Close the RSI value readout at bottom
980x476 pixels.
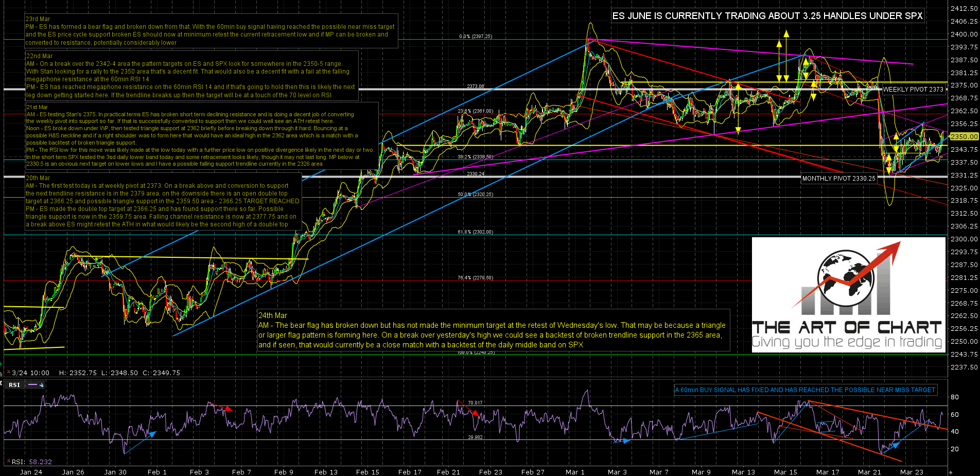(x=8, y=462)
